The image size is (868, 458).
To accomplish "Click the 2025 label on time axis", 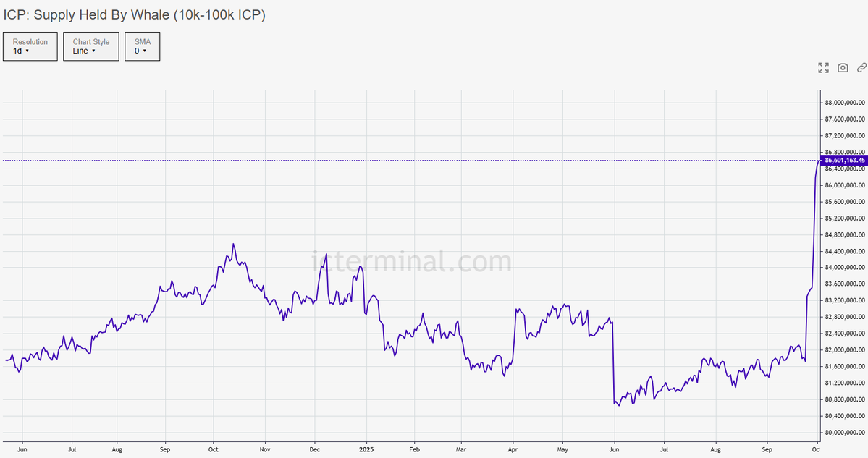I will [366, 450].
